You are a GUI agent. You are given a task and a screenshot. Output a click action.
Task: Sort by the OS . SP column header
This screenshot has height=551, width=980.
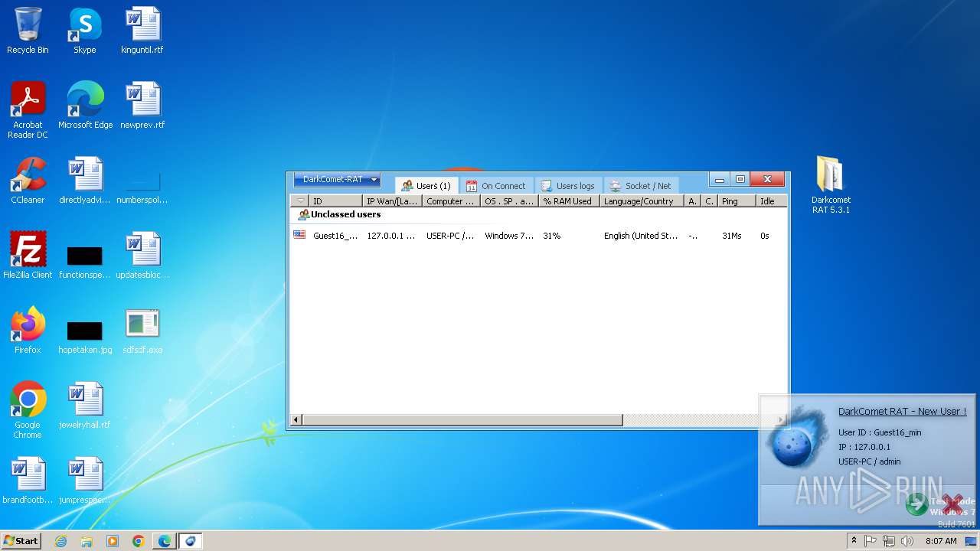[510, 201]
